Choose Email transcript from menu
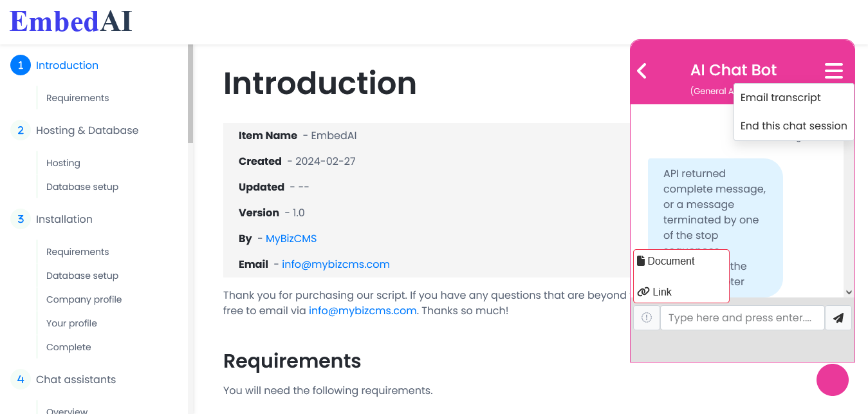Viewport: 868px width, 414px height. [x=780, y=98]
